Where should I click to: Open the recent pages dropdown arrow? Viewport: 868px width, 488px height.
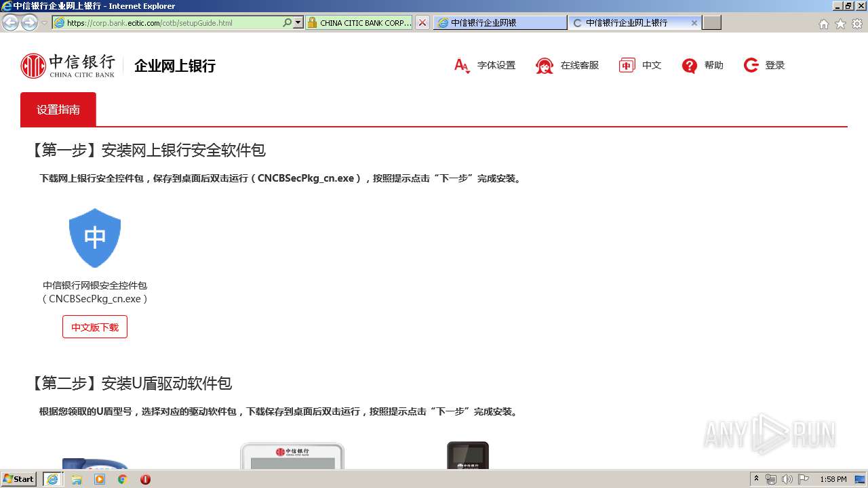click(x=44, y=23)
